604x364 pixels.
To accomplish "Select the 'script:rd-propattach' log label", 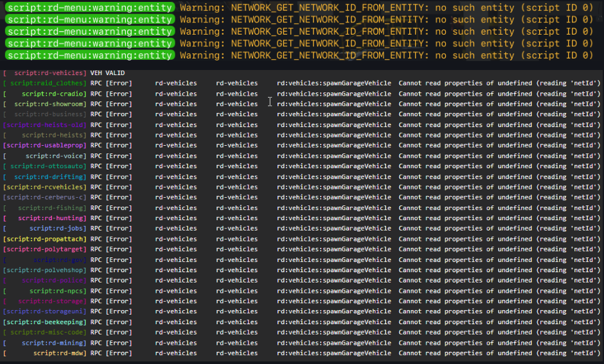I will coord(45,239).
